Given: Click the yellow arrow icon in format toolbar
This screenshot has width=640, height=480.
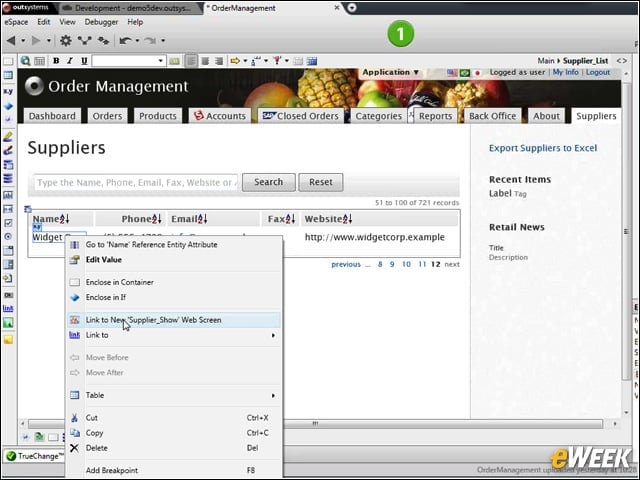Looking at the screenshot, I should click(x=235, y=61).
